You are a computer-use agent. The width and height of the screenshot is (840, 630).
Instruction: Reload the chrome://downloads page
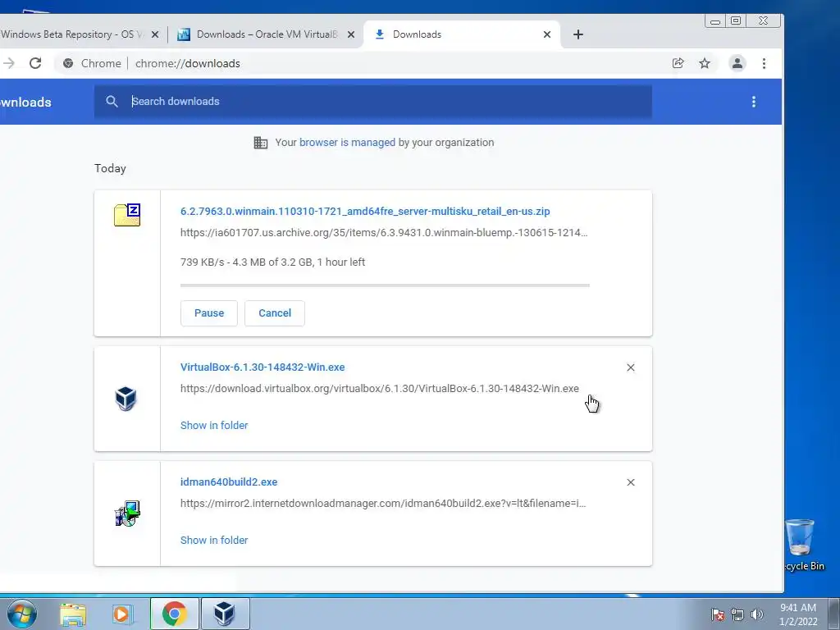35,63
